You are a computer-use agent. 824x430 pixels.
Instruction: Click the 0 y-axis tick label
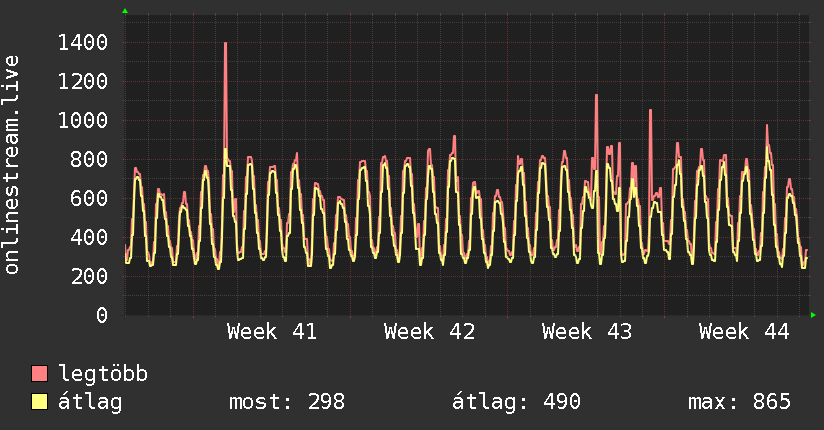(x=102, y=315)
